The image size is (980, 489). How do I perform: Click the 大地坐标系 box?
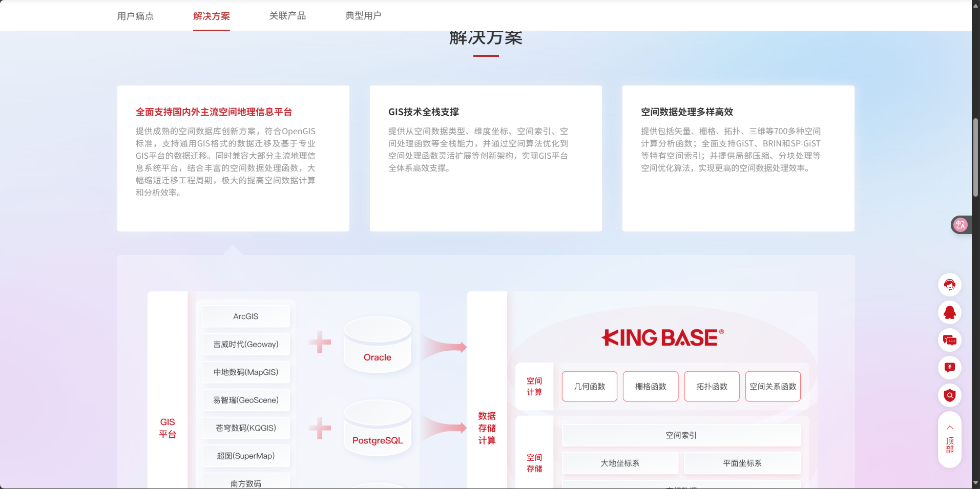pos(620,463)
